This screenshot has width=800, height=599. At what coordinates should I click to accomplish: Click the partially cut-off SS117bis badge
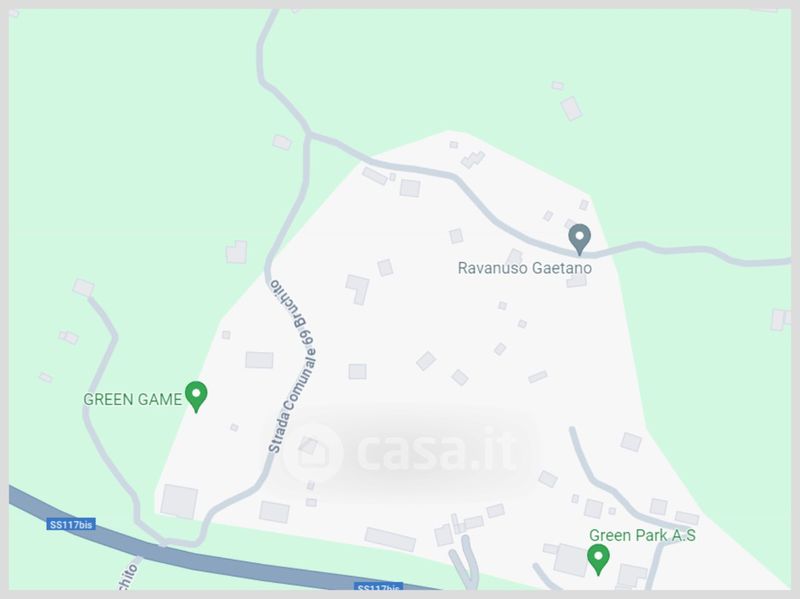(379, 587)
